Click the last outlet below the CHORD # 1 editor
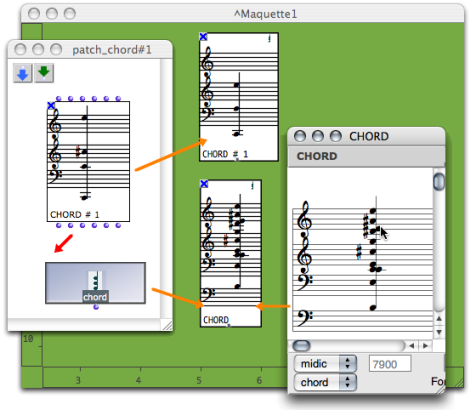 [x=118, y=226]
